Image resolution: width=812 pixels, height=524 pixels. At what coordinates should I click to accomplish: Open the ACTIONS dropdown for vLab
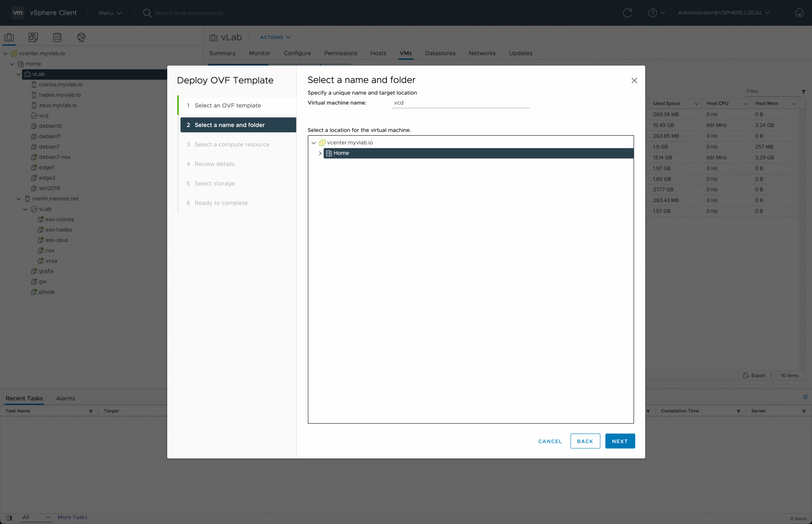275,37
